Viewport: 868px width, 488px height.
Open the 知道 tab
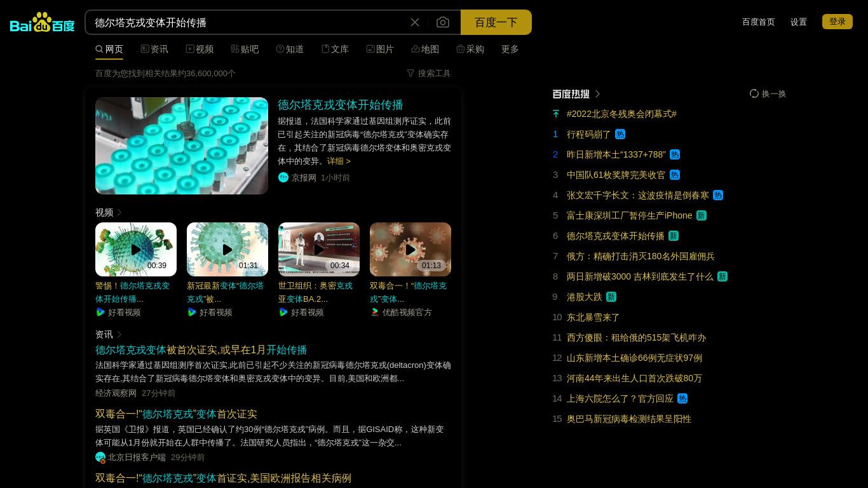point(290,49)
